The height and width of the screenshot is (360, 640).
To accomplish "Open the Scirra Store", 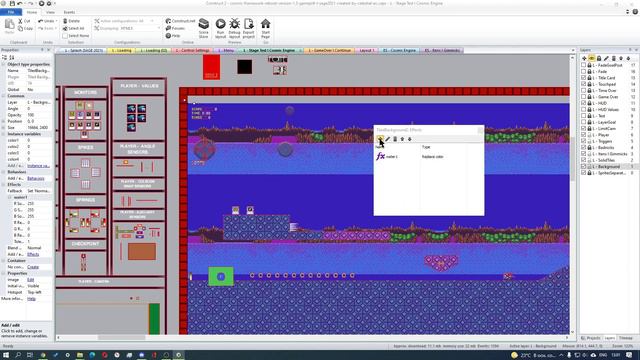I will (x=203, y=28).
